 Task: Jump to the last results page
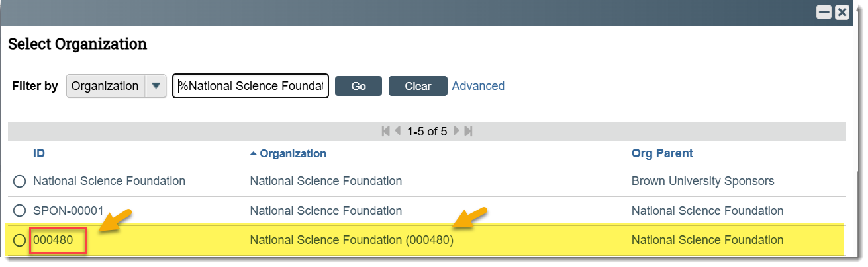[x=468, y=132]
